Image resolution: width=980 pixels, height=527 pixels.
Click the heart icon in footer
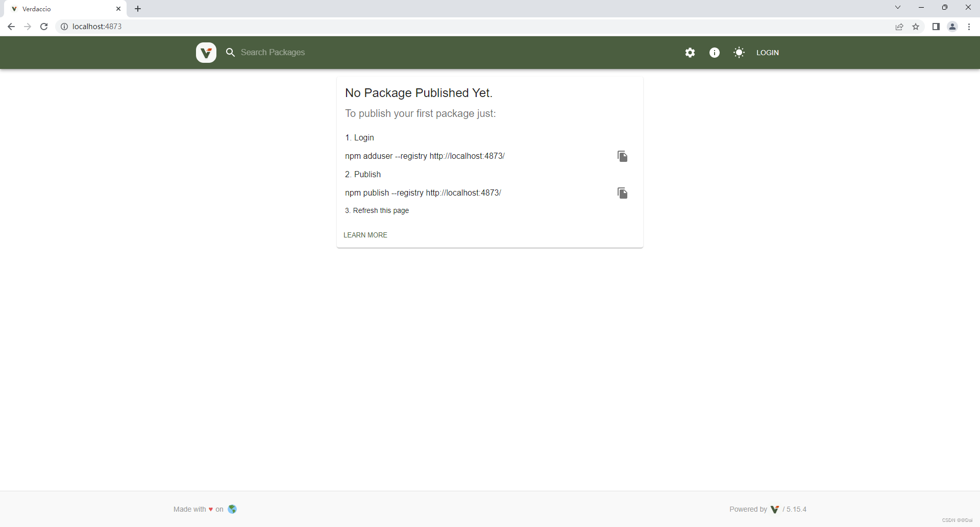[211, 509]
